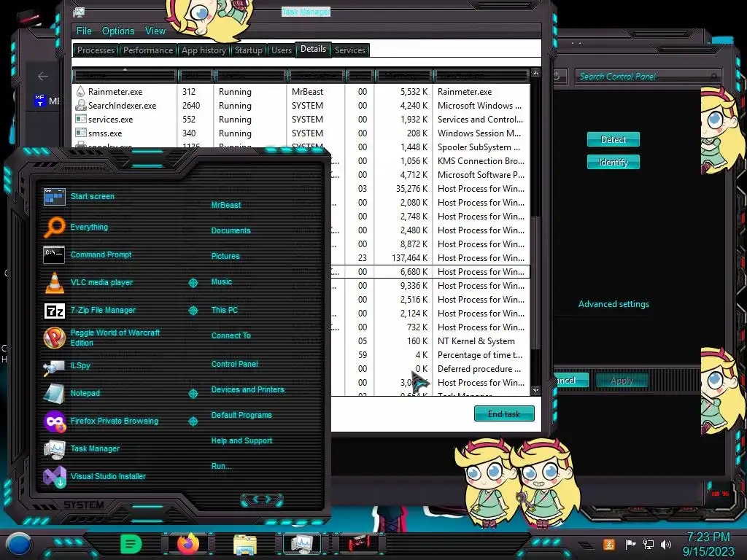The image size is (747, 560).
Task: Open This PC from start menu
Action: pos(225,309)
